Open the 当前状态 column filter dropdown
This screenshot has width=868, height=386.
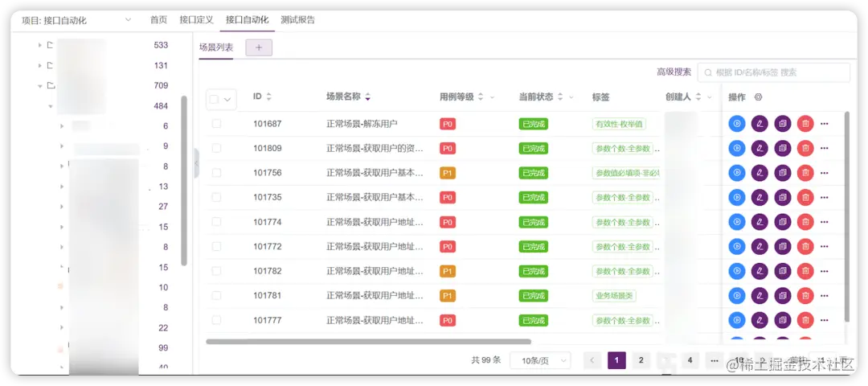click(x=571, y=97)
